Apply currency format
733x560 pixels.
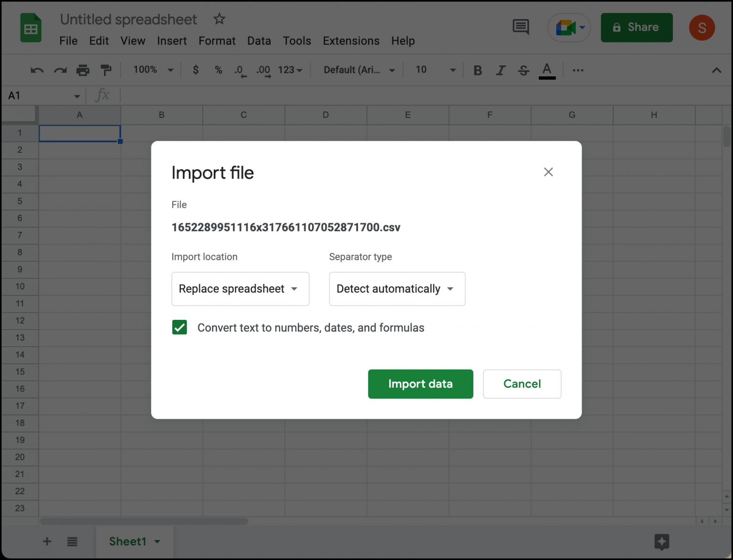click(195, 70)
